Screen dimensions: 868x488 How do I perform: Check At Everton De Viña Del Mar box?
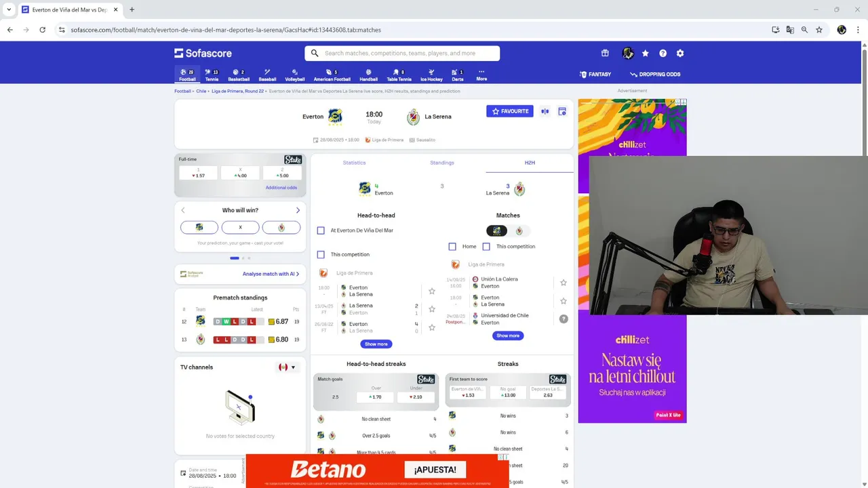pos(321,230)
